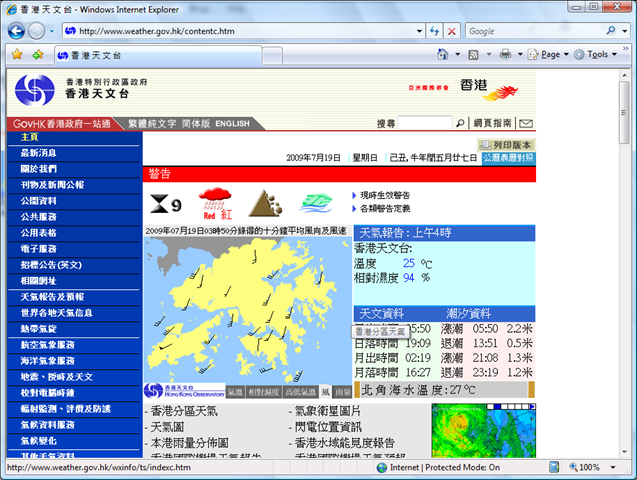Switch the map to 雨量 tab
637x480 pixels.
[342, 392]
